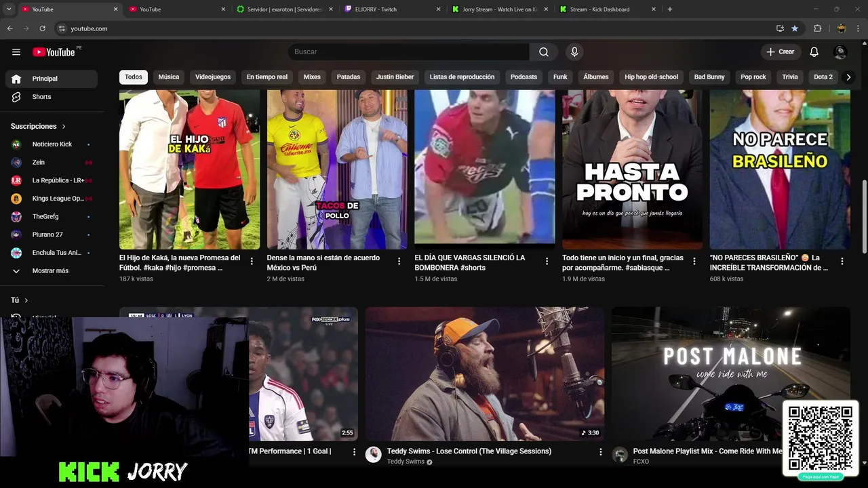Open browser extensions puzzle icon
The width and height of the screenshot is (868, 488).
click(x=817, y=28)
